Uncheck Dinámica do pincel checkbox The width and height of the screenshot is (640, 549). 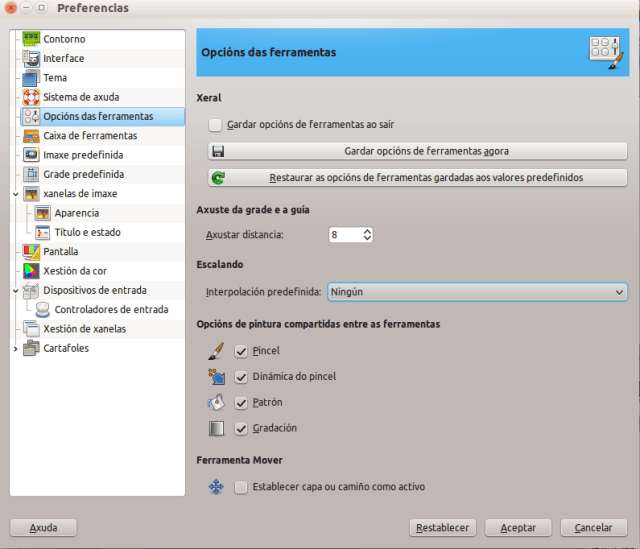click(x=241, y=377)
